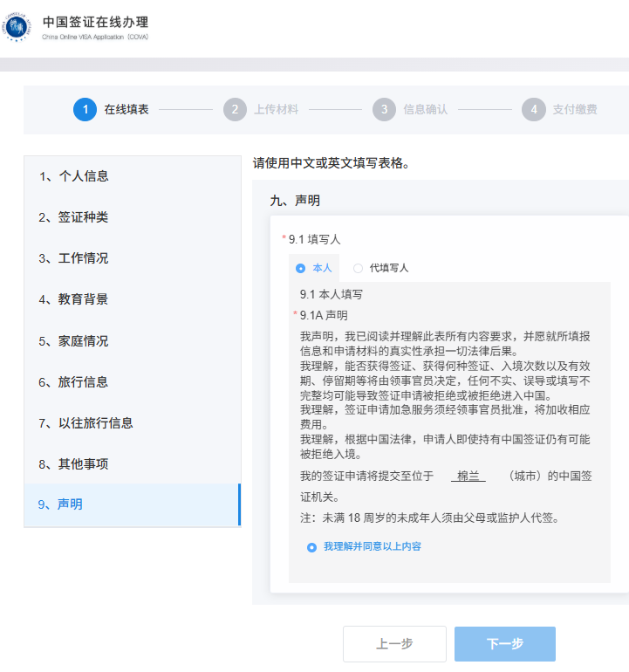Click step 4 circle for 支付缴费
Image resolution: width=629 pixels, height=672 pixels.
(x=533, y=109)
